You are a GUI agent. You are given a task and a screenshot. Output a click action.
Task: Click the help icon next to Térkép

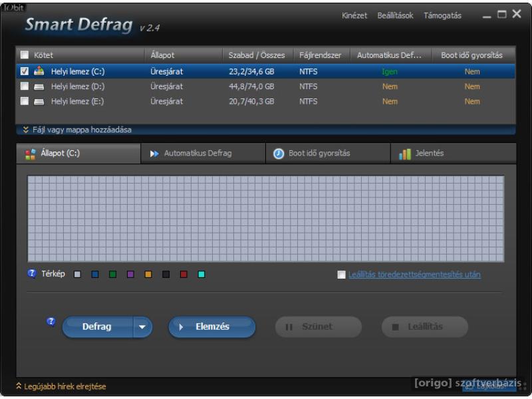[x=32, y=273]
